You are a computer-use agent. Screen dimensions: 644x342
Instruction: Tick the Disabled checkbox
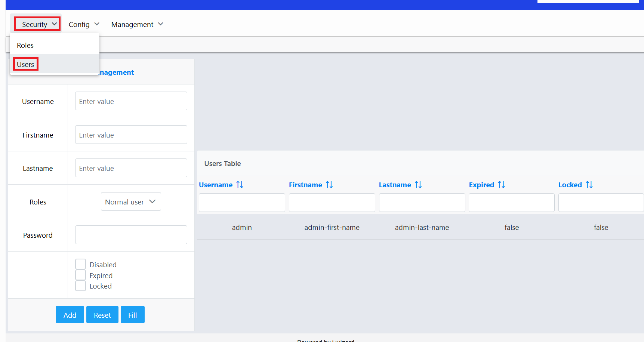[x=80, y=264]
